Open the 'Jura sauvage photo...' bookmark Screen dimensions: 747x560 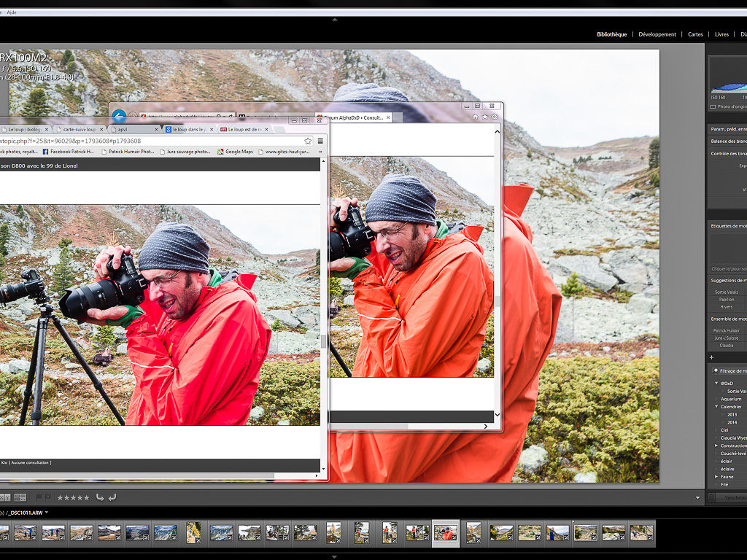[185, 152]
